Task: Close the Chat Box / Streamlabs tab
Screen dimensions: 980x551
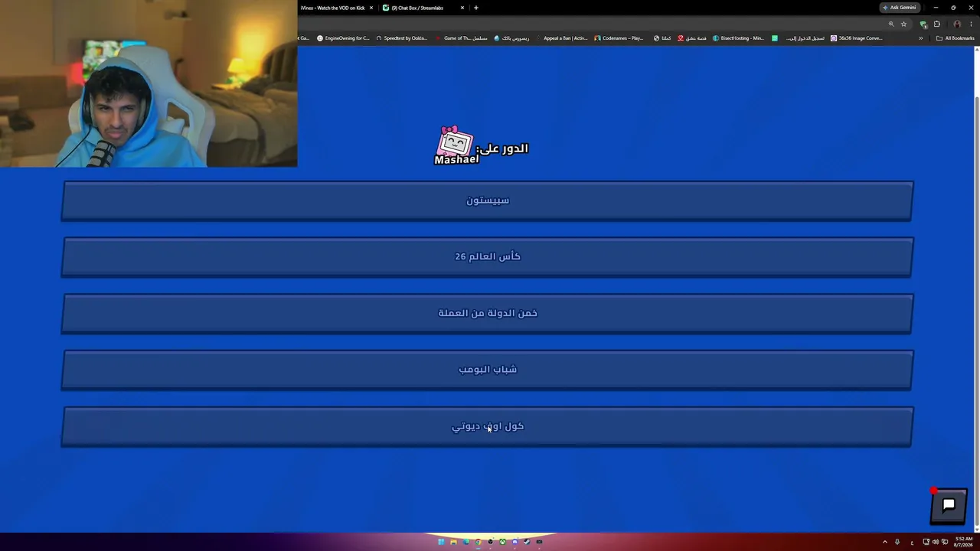Action: click(x=462, y=8)
